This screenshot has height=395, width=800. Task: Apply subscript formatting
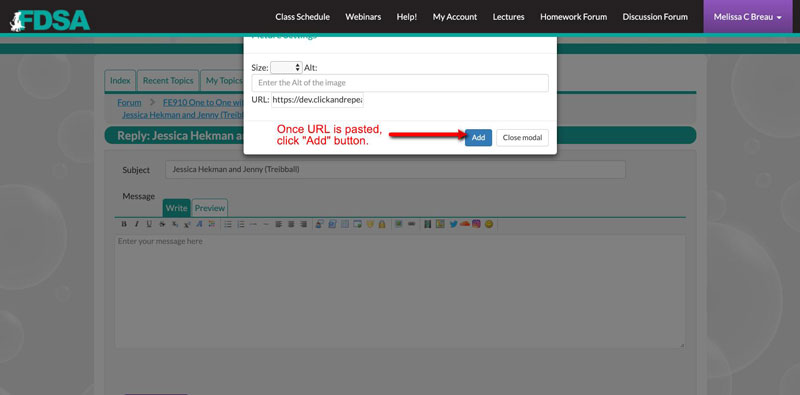(x=175, y=224)
